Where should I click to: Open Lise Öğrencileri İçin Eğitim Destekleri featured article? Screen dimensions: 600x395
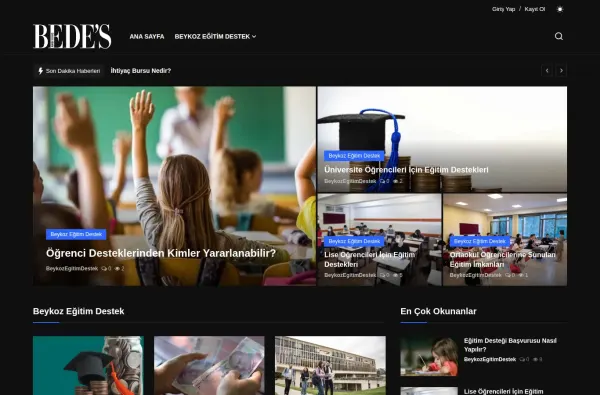370,260
